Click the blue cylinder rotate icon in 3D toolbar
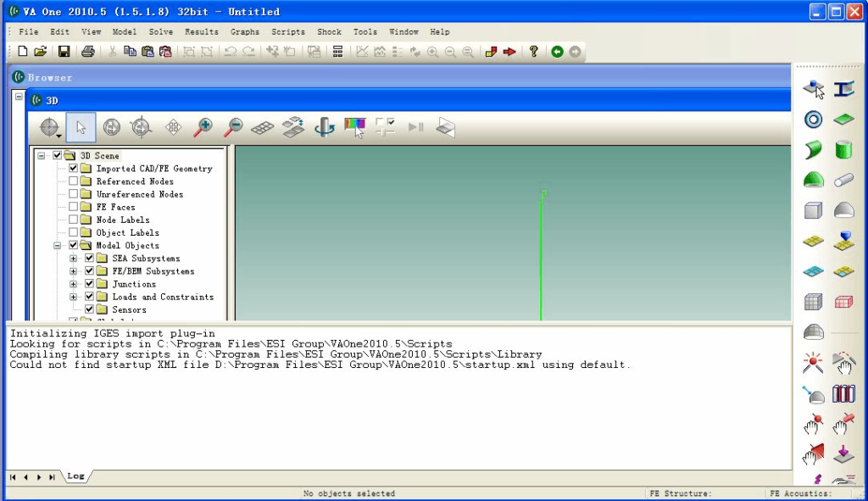The height and width of the screenshot is (501, 868). [324, 127]
